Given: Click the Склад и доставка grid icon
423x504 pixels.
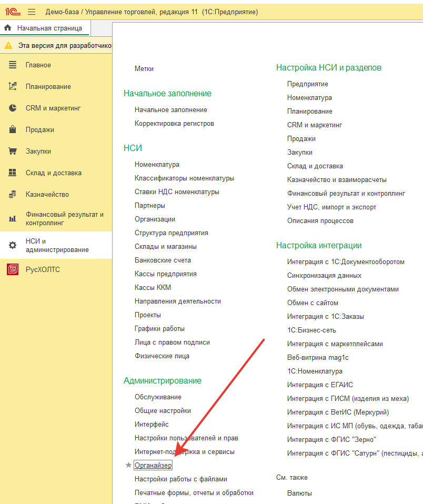Looking at the screenshot, I should tap(13, 173).
